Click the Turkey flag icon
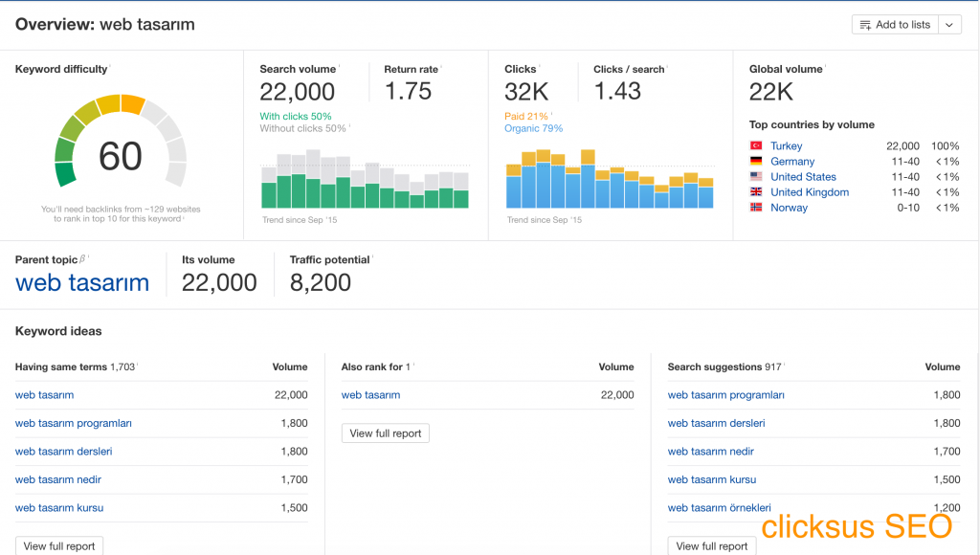Image resolution: width=980 pixels, height=555 pixels. pyautogui.click(x=757, y=145)
